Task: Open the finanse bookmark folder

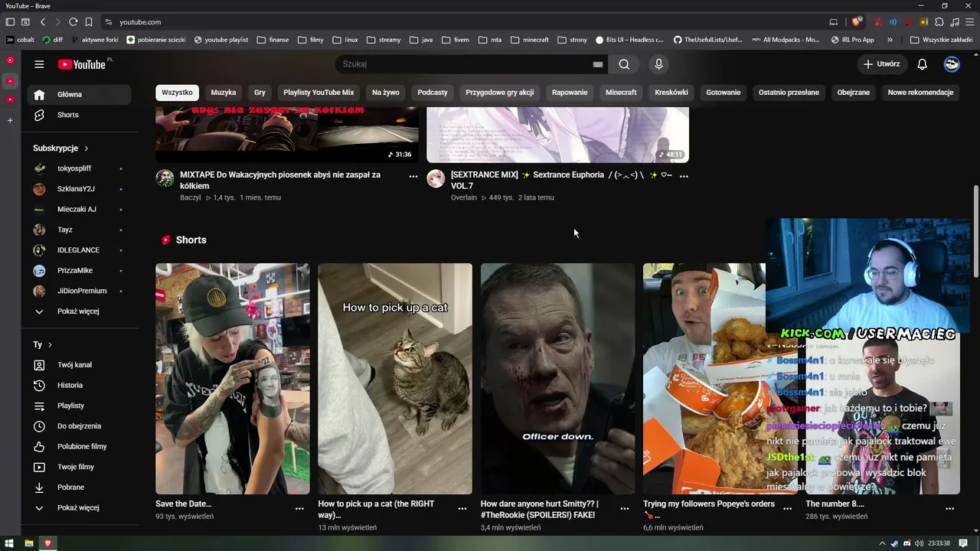Action: pos(273,40)
